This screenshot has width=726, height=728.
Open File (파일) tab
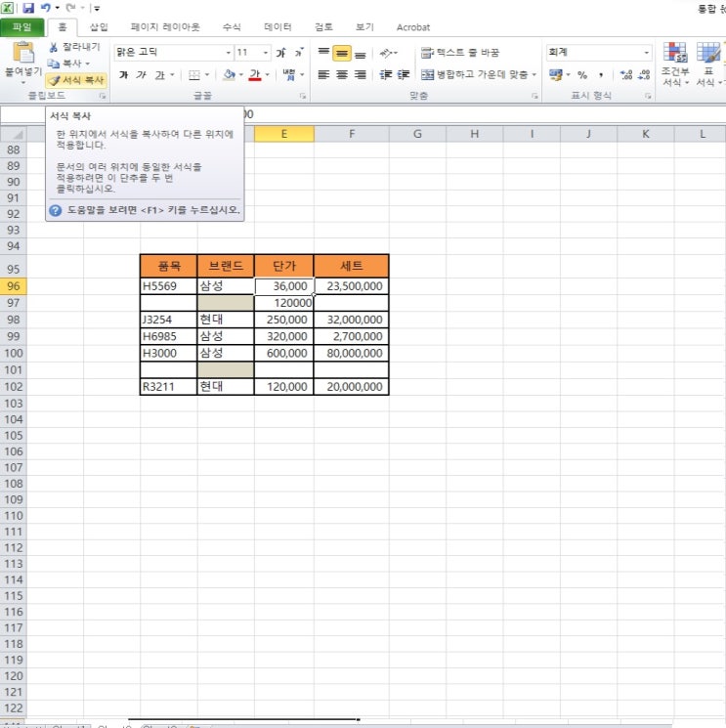point(21,27)
